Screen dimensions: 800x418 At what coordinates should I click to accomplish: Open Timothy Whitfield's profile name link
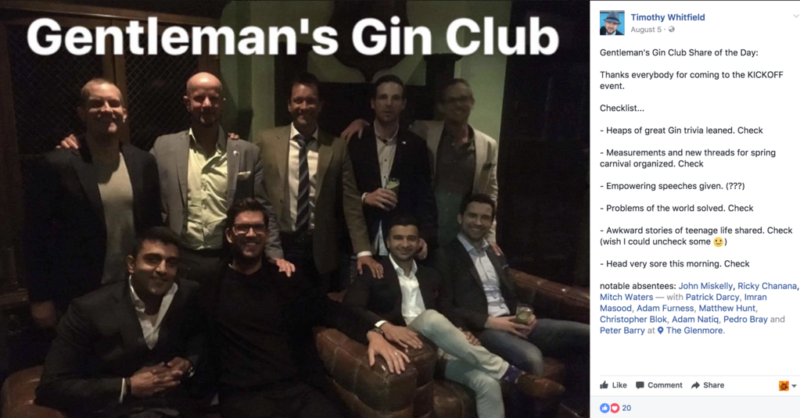(x=667, y=17)
